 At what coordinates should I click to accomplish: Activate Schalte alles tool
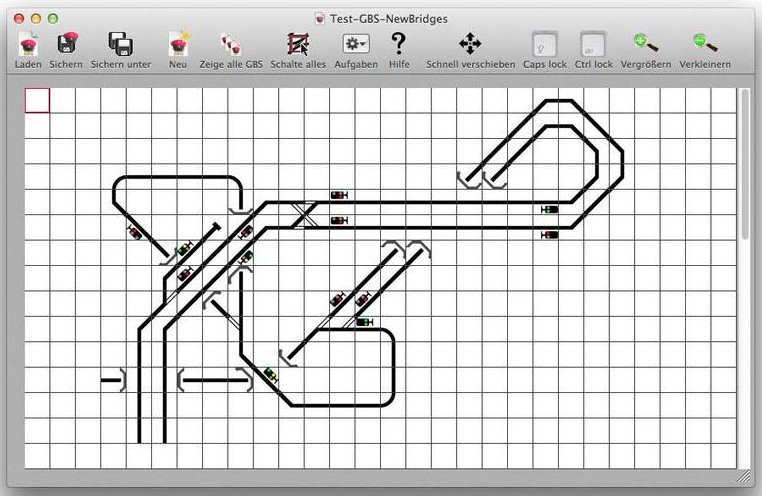(x=298, y=44)
